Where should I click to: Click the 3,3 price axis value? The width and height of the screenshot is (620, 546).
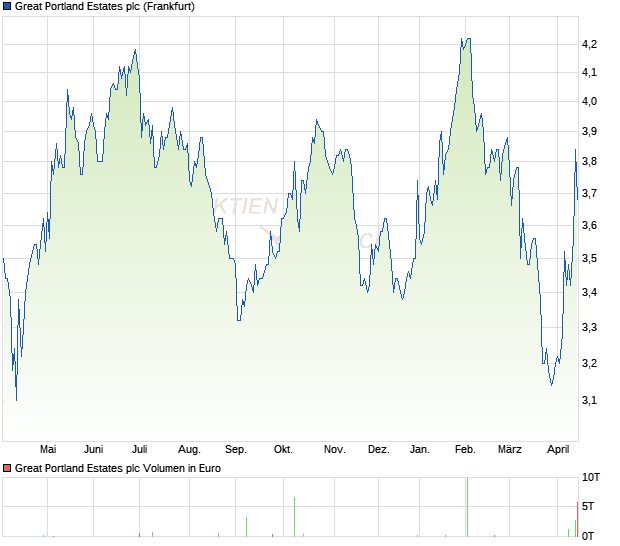point(589,327)
